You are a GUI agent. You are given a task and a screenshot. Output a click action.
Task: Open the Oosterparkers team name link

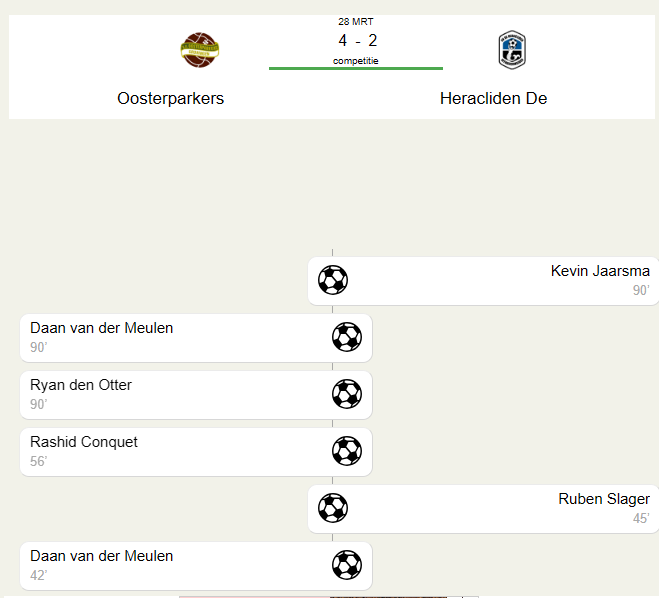[x=170, y=98]
